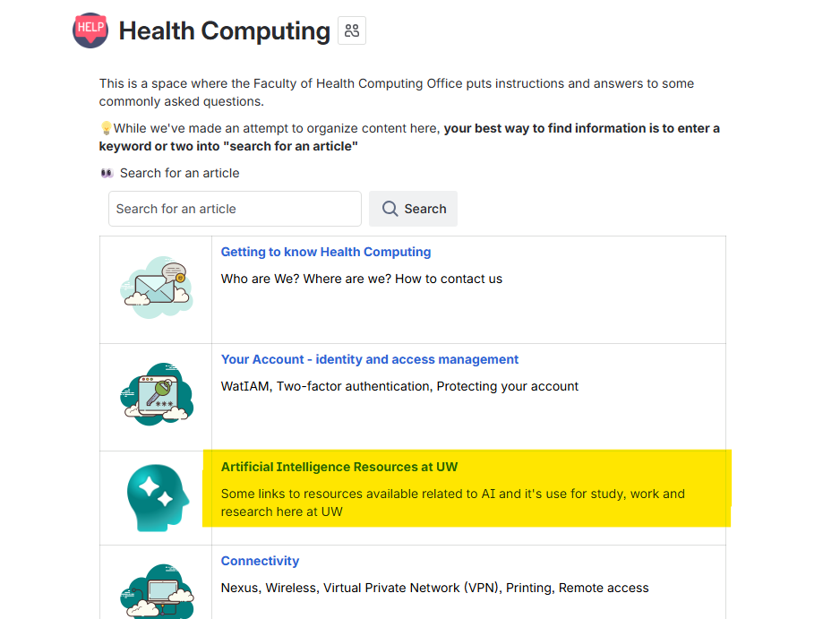Click the highlighted AI resources description text

tap(452, 503)
